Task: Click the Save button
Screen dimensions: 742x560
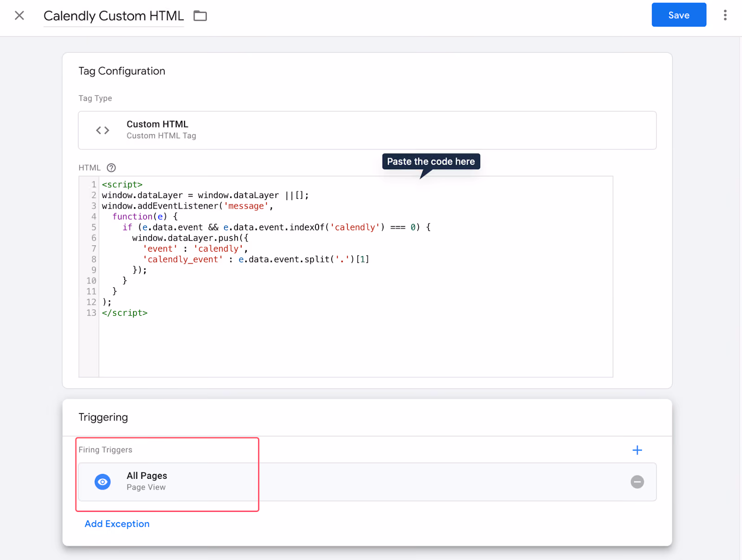Action: pos(679,15)
